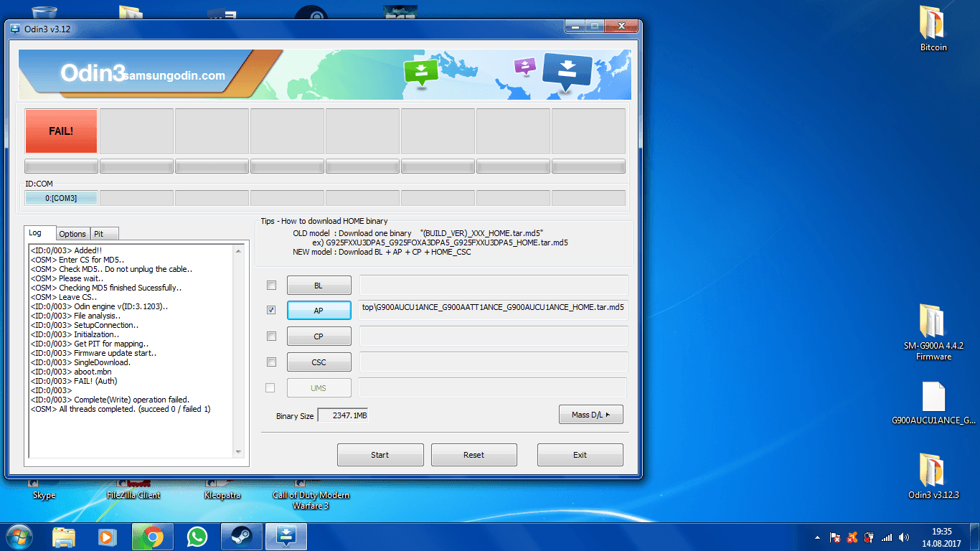Click the Odin3 taskbar button
This screenshot has width=980, height=551.
coord(286,537)
